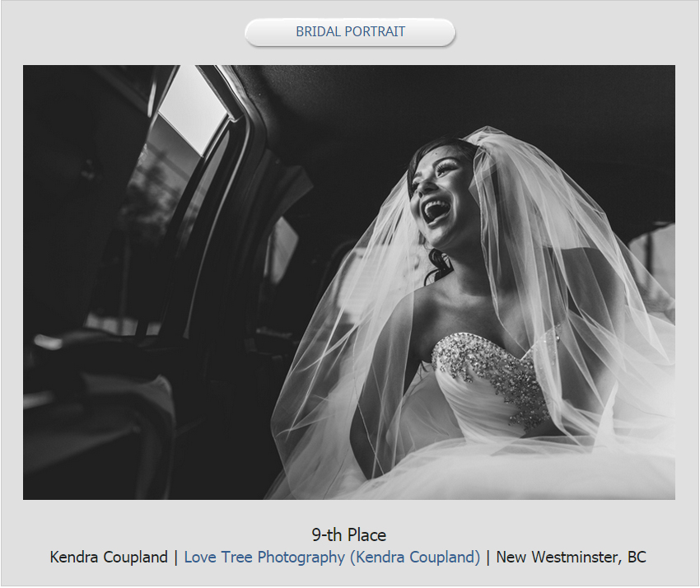Open the black-and-white bride photo
700x588 pixels.
click(x=349, y=282)
